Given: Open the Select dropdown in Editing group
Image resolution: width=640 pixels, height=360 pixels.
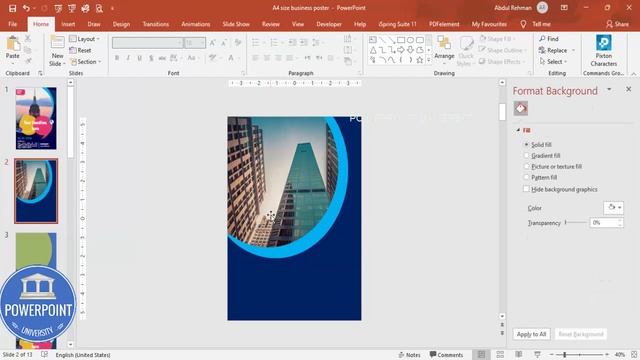Looking at the screenshot, I should tap(553, 62).
